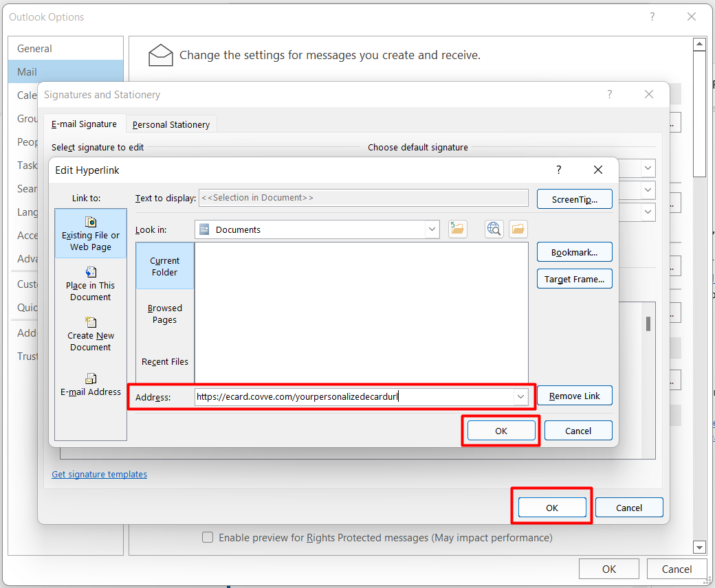Show Recent Files list
Screen dimensions: 715x588
pos(164,361)
